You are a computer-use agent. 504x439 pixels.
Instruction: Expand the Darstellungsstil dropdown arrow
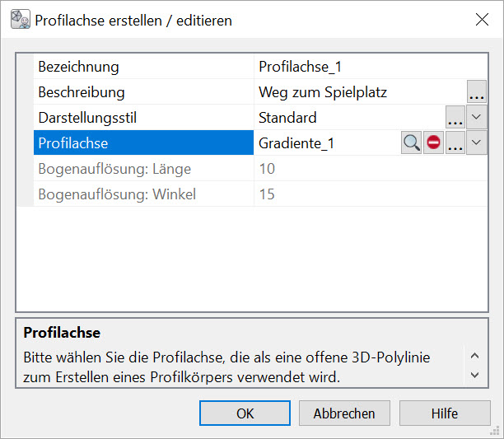pos(477,118)
